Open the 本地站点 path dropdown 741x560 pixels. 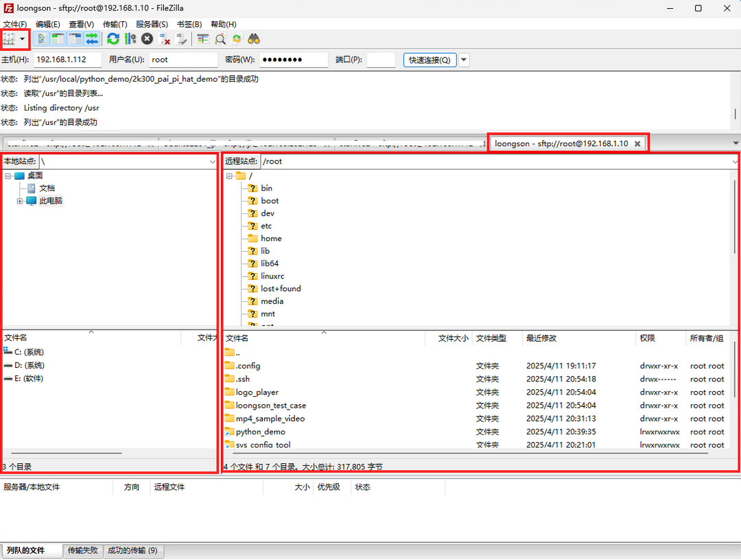213,162
